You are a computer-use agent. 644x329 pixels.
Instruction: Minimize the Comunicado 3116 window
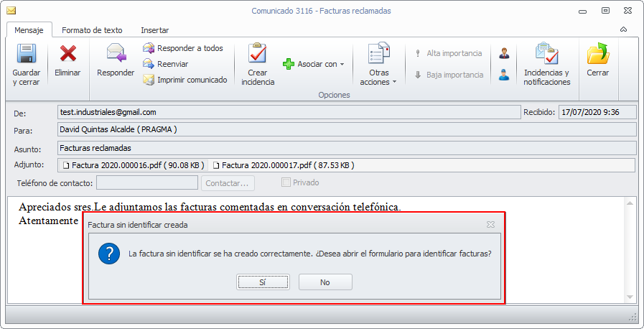pos(582,11)
